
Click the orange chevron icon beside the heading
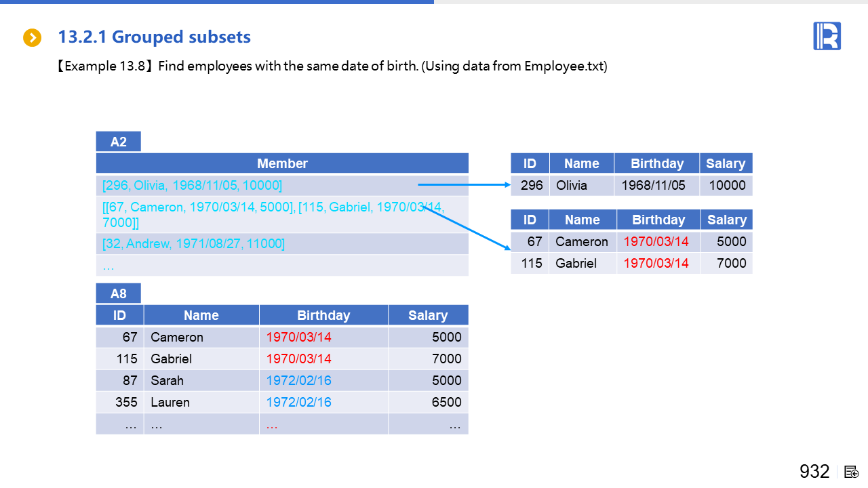[x=32, y=37]
